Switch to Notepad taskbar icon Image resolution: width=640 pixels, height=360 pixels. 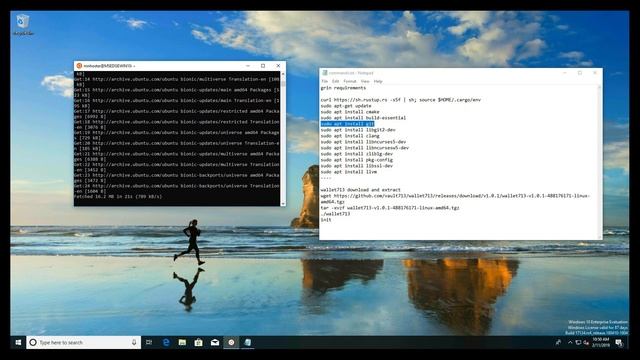click(248, 342)
